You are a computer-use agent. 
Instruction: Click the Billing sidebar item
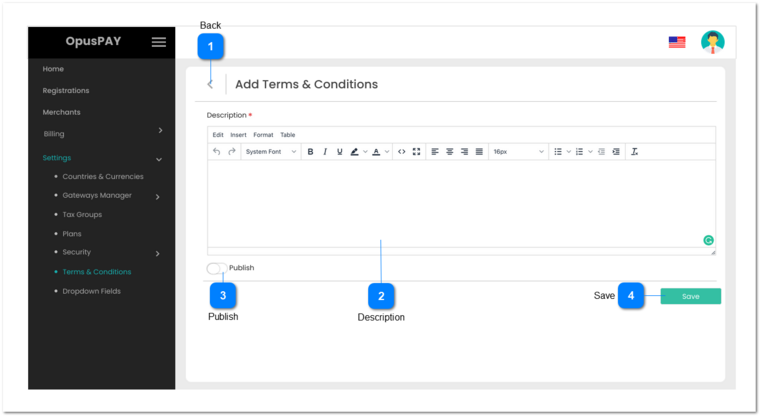[54, 134]
